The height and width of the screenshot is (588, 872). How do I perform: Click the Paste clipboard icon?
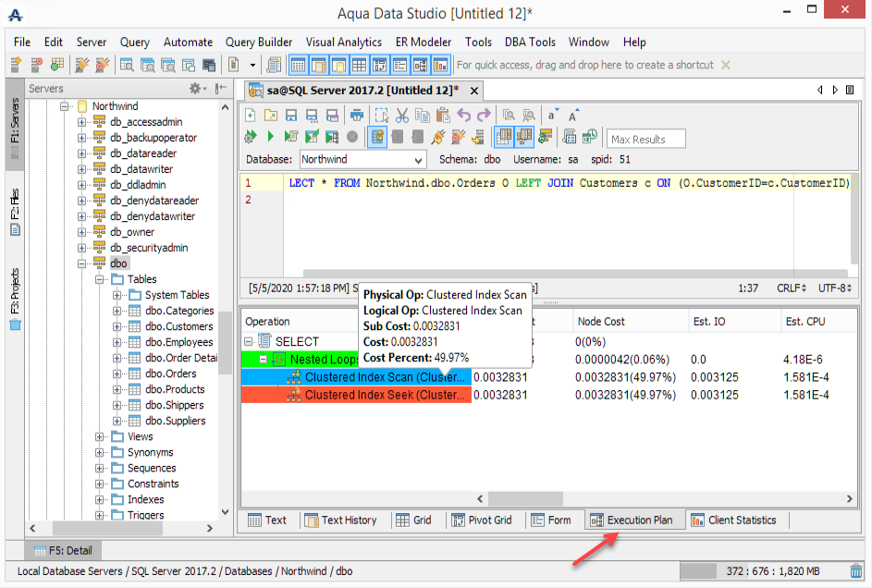tap(442, 116)
